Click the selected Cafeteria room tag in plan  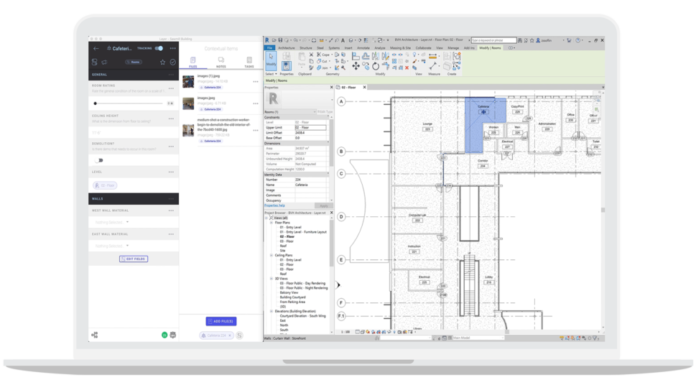pos(483,109)
